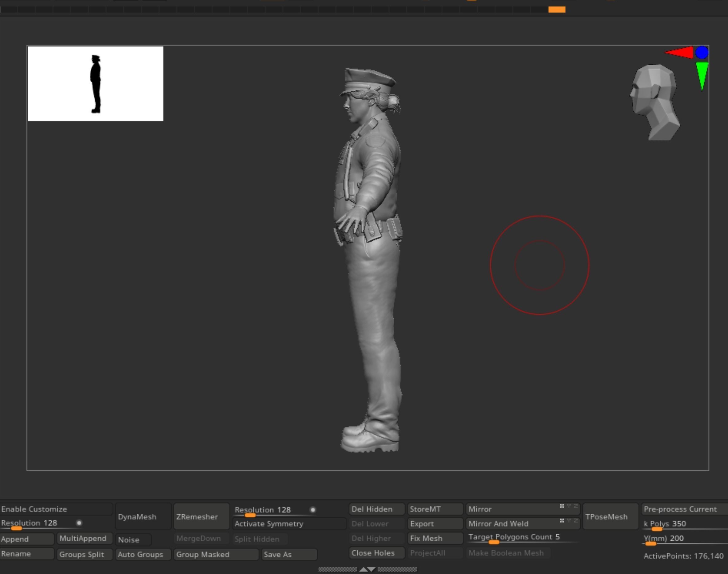This screenshot has height=574, width=728.
Task: Click the blue sphere camera orientation icon
Action: pyautogui.click(x=702, y=52)
